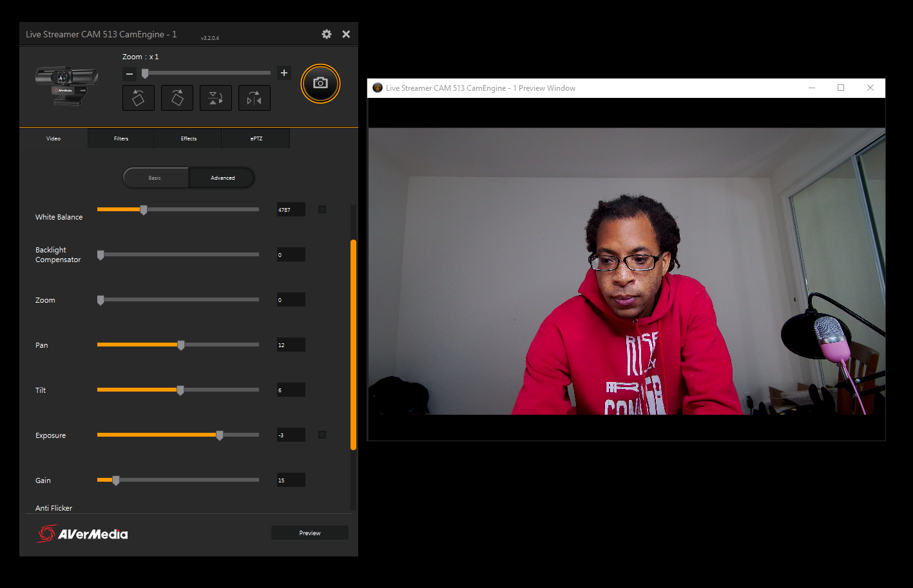Image resolution: width=913 pixels, height=588 pixels.
Task: Take a snapshot with the camera button
Action: [x=320, y=84]
